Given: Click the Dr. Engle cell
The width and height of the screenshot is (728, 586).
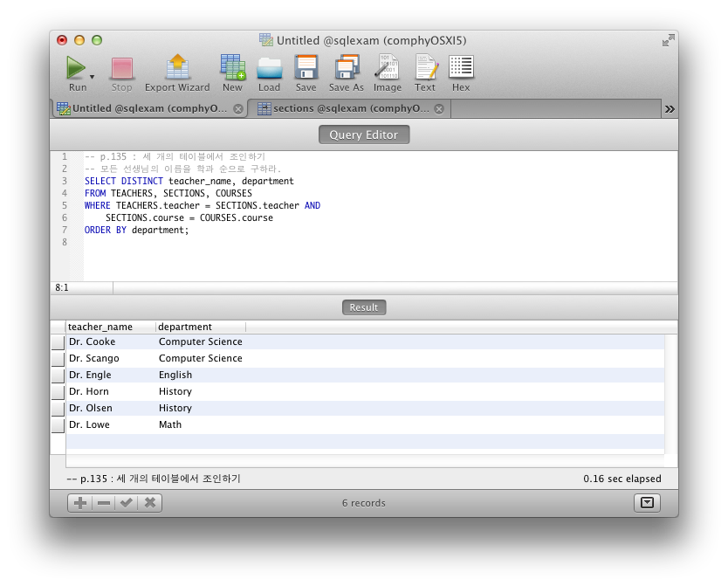Looking at the screenshot, I should click(111, 375).
